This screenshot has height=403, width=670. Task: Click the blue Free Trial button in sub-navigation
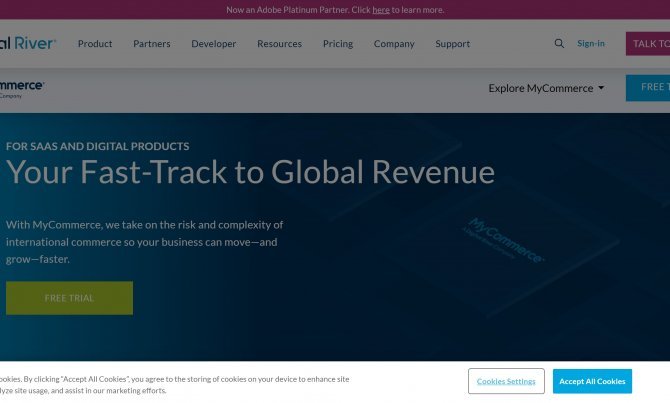[x=648, y=88]
